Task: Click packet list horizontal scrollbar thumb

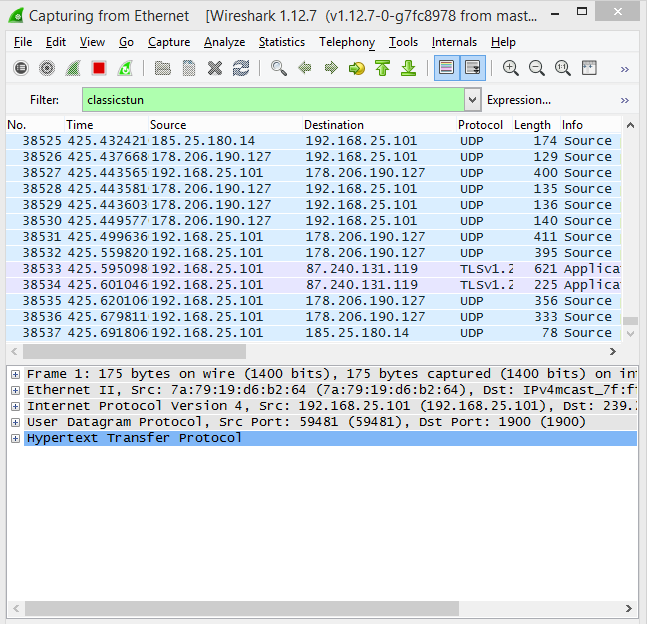Action: [135, 352]
